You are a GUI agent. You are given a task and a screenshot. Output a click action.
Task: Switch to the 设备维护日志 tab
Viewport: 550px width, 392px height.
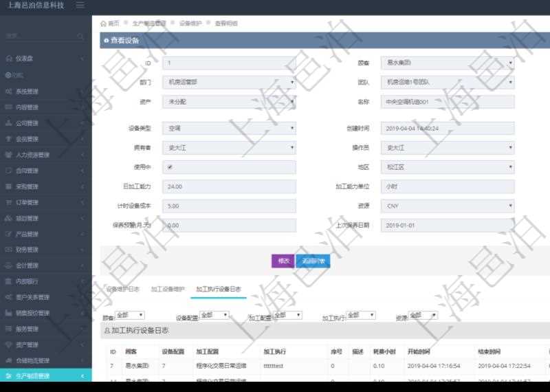pos(122,289)
